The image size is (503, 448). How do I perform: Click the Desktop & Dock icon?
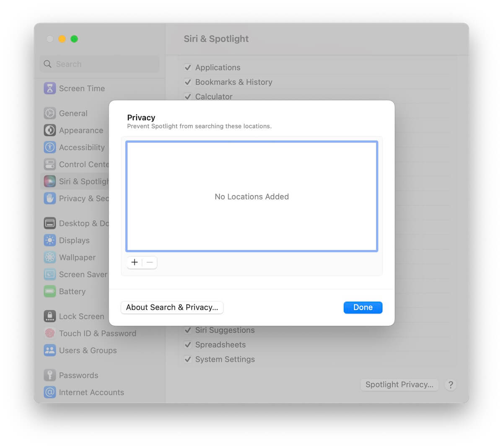click(x=50, y=223)
